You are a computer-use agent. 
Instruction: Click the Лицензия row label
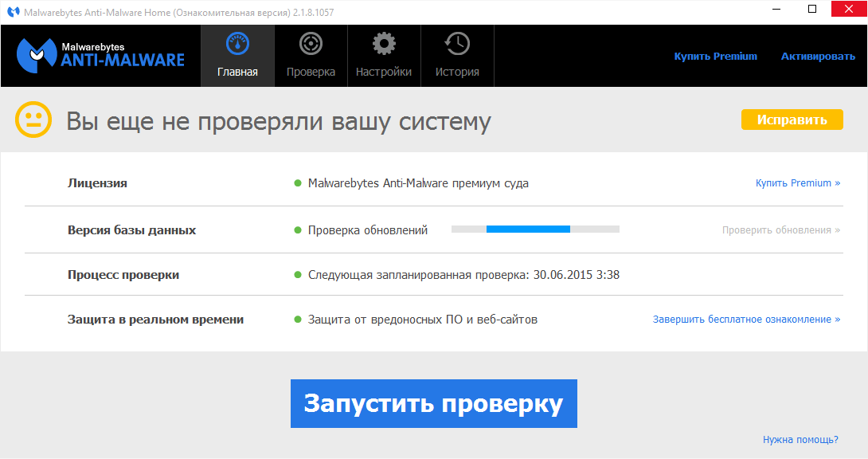coord(97,183)
